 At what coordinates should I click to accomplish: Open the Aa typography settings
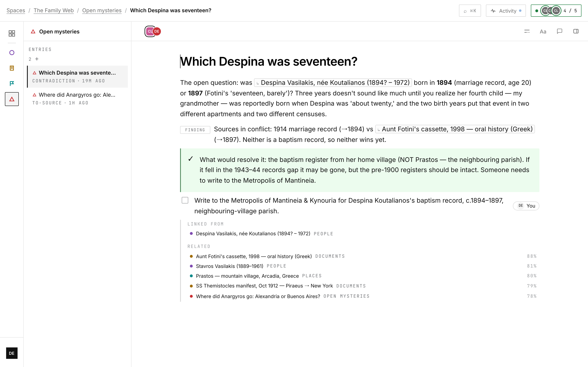(543, 32)
